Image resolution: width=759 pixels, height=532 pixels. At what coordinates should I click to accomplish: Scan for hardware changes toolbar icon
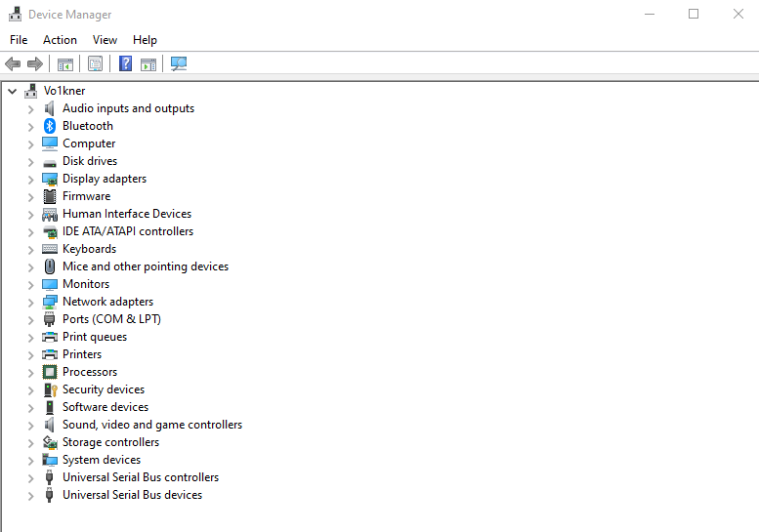179,63
